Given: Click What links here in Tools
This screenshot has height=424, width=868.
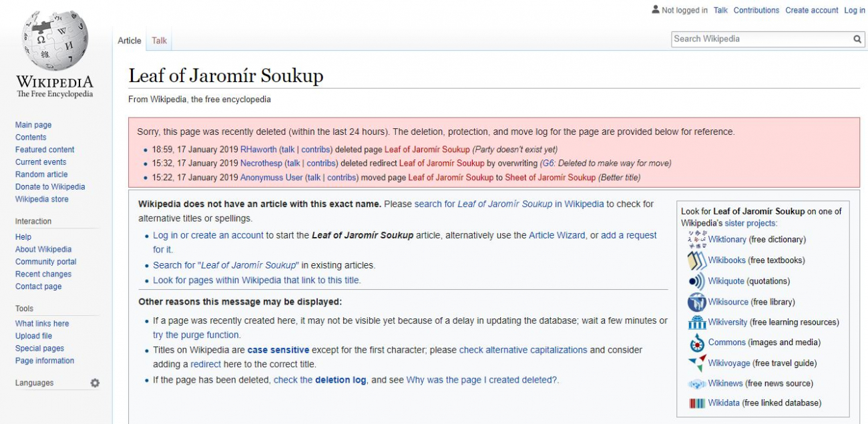Looking at the screenshot, I should pyautogui.click(x=42, y=324).
